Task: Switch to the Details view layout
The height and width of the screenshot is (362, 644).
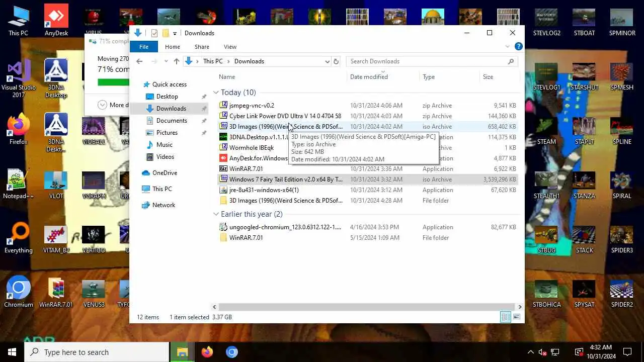Action: (506, 317)
